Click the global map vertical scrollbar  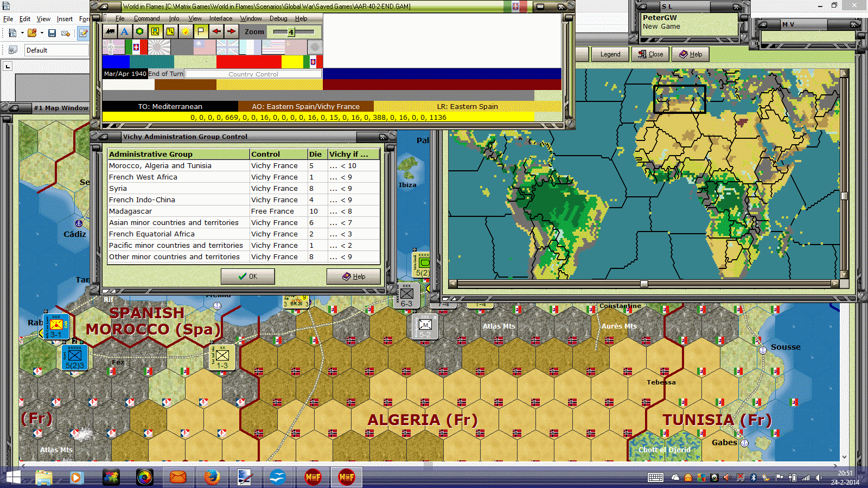pos(844,174)
